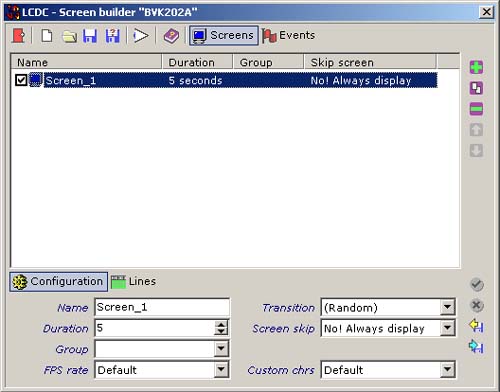Run preview with the play arrow icon
This screenshot has height=392, width=500.
tap(141, 36)
